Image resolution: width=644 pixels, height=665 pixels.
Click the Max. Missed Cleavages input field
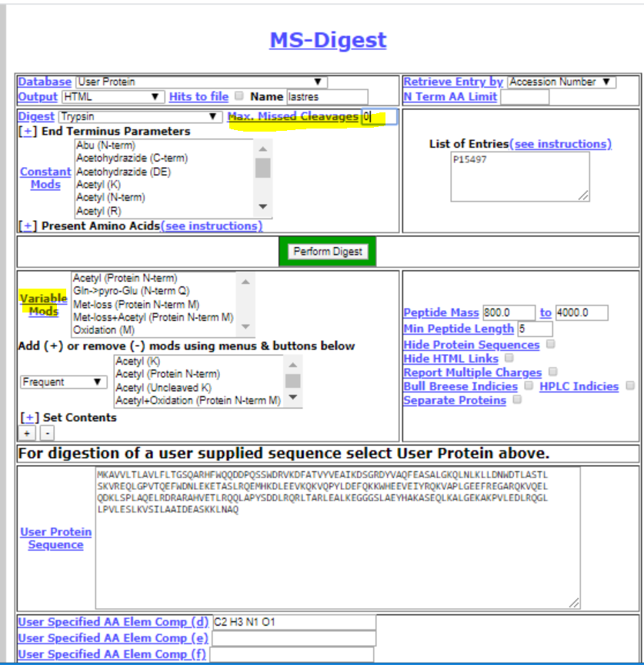coord(379,117)
